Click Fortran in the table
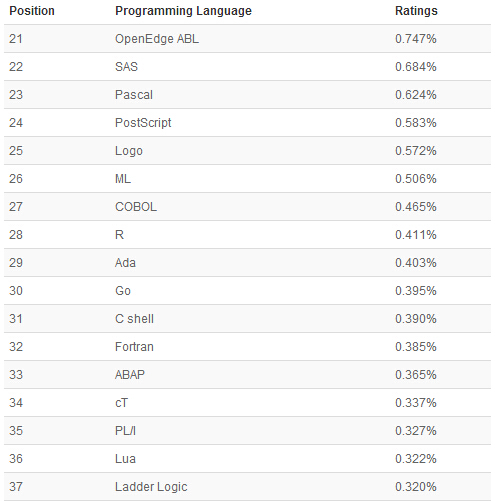Screen dimensions: 495x501 point(134,347)
